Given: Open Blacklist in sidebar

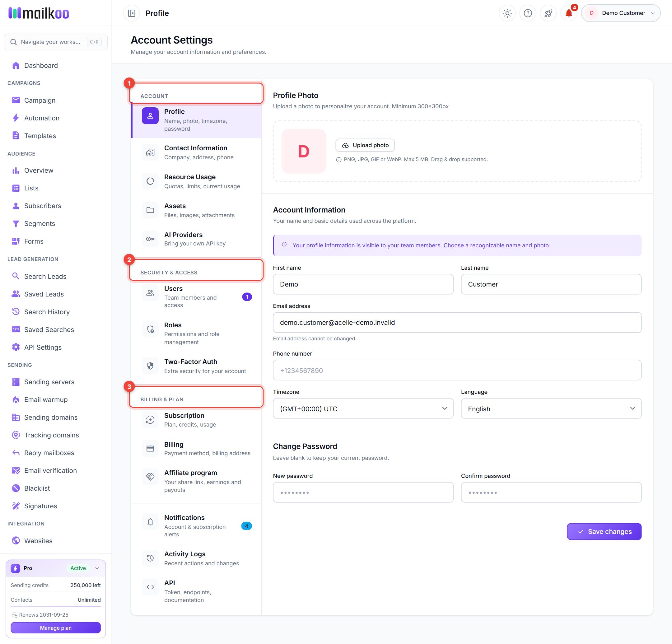Looking at the screenshot, I should (x=37, y=488).
